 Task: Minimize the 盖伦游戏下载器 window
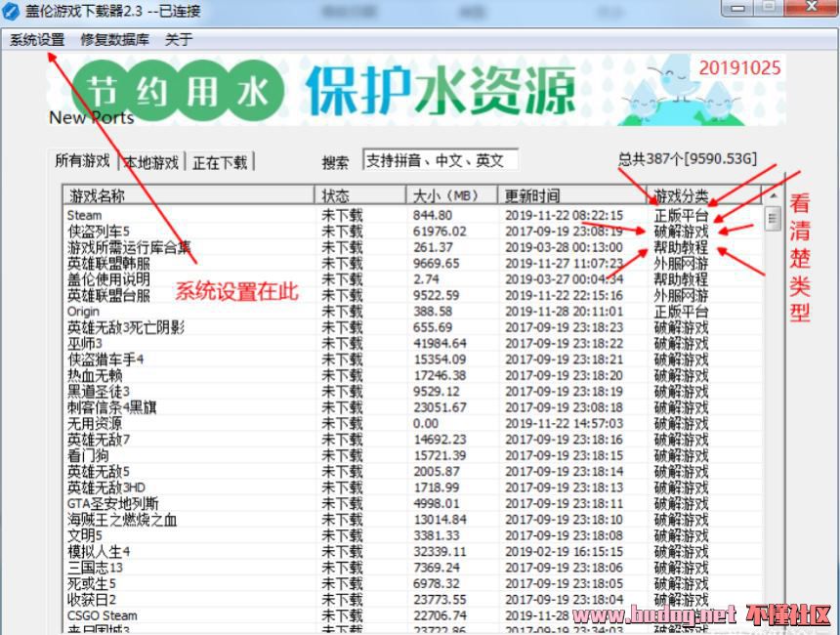737,8
